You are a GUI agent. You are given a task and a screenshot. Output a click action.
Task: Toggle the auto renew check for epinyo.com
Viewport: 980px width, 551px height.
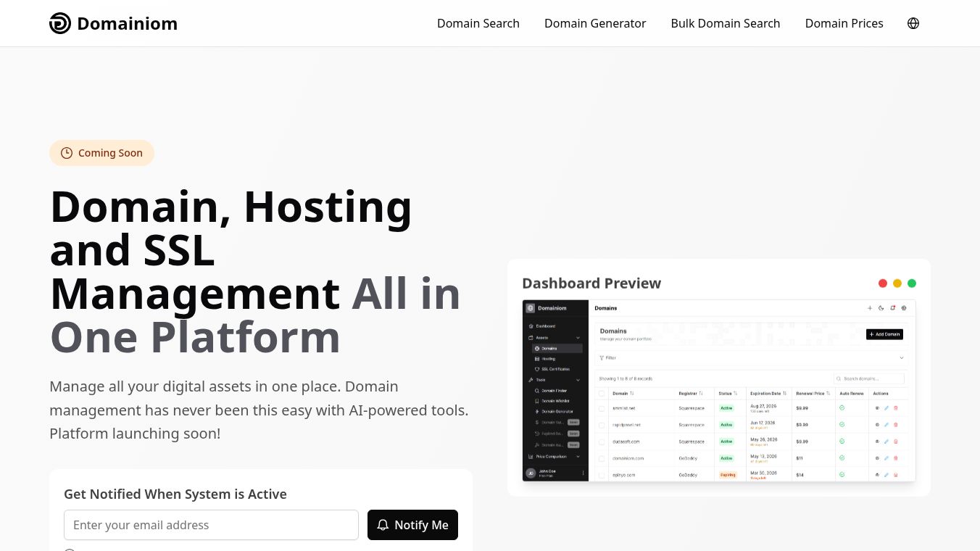842,475
